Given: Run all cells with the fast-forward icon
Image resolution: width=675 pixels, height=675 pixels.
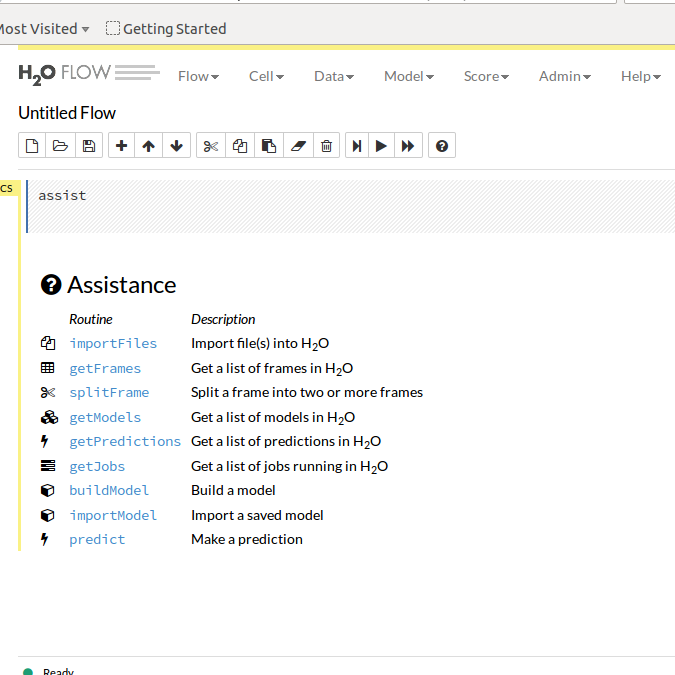Looking at the screenshot, I should click(408, 146).
